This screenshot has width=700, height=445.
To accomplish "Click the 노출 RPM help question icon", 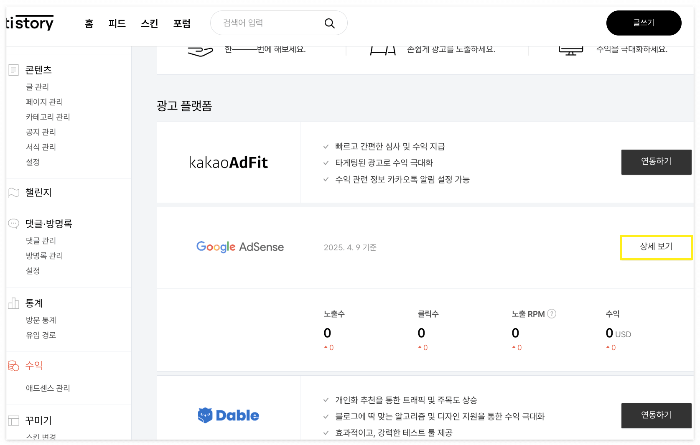I will coord(552,314).
